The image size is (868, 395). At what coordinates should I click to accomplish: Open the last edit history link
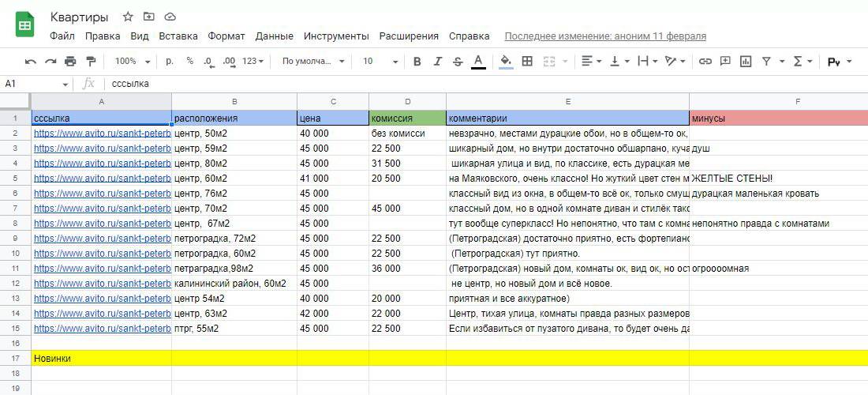(x=605, y=36)
